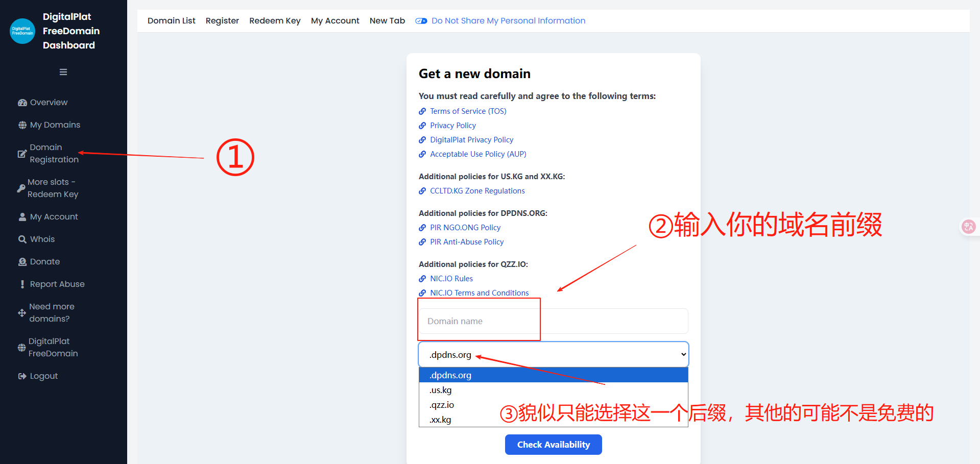
Task: Open the PIR Anti-Abuse Policy link
Action: pos(467,242)
